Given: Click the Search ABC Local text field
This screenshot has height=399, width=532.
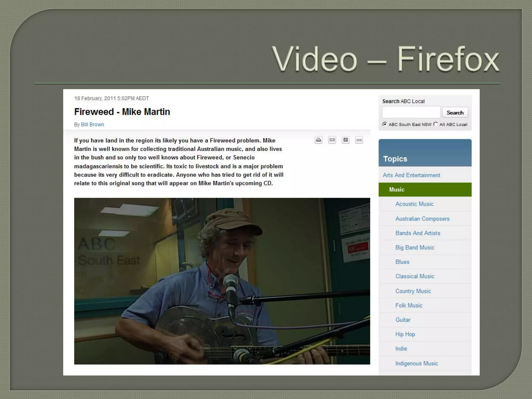Looking at the screenshot, I should [411, 112].
